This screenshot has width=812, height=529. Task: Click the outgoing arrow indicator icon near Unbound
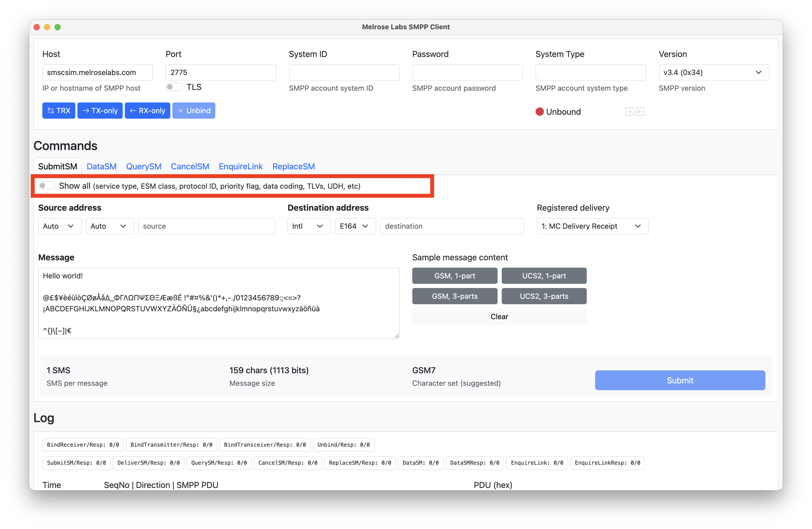629,111
